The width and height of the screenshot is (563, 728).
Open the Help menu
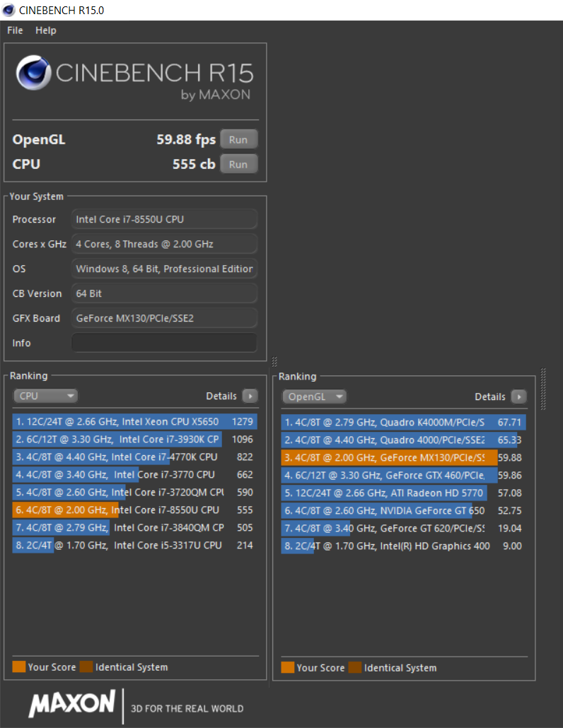pos(46,30)
